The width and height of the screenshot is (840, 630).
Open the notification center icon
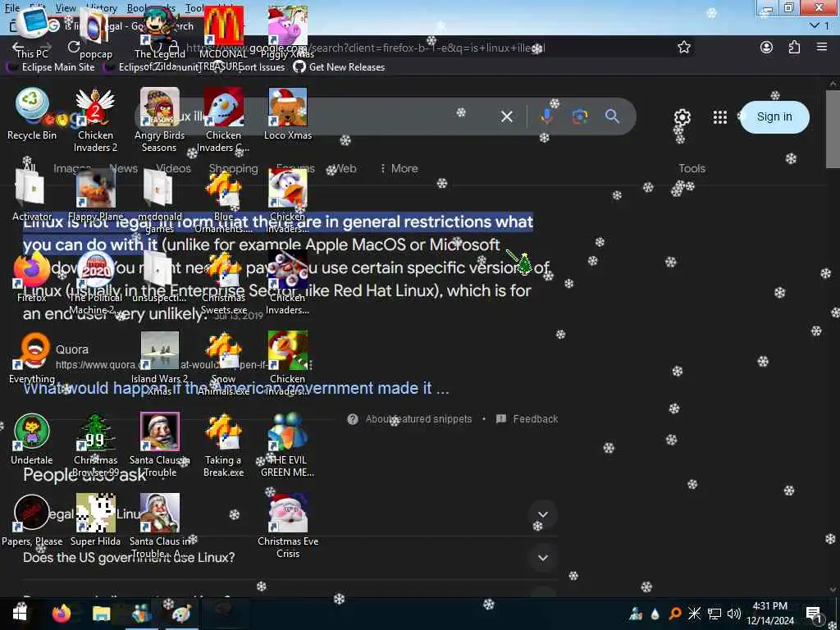pyautogui.click(x=815, y=614)
